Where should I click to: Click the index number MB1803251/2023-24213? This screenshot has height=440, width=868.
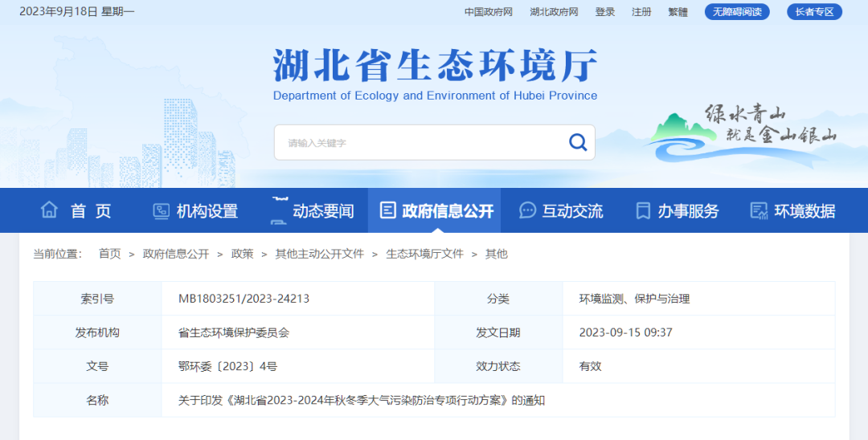(244, 299)
